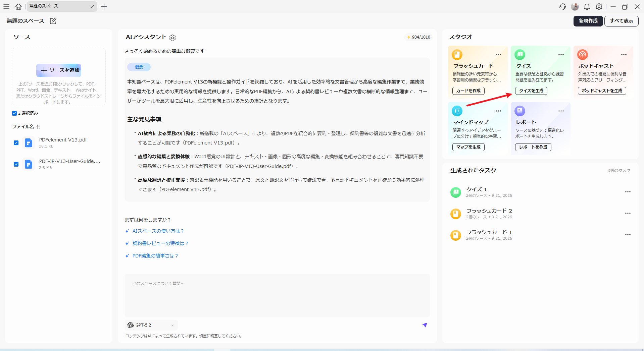Click into the 'このスペースについて質問' input field
The height and width of the screenshot is (351, 644).
(277, 295)
